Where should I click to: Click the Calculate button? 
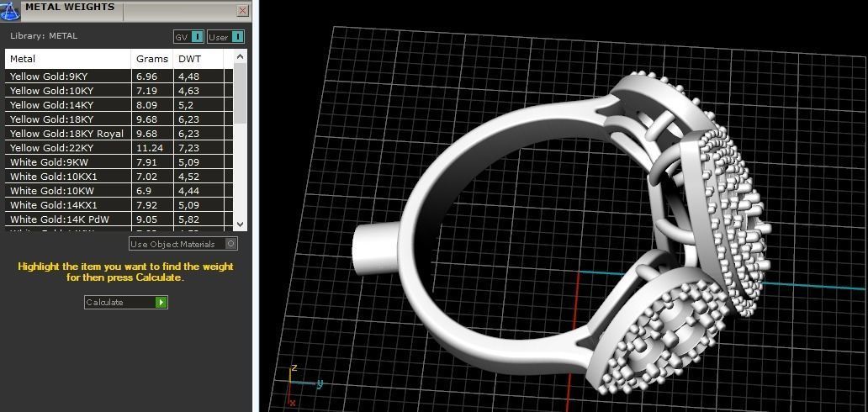[x=125, y=303]
